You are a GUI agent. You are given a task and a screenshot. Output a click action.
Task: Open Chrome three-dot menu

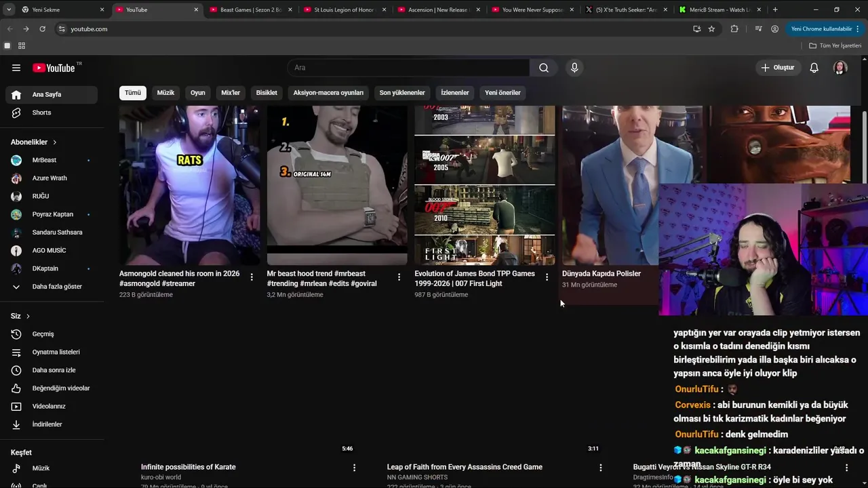859,29
